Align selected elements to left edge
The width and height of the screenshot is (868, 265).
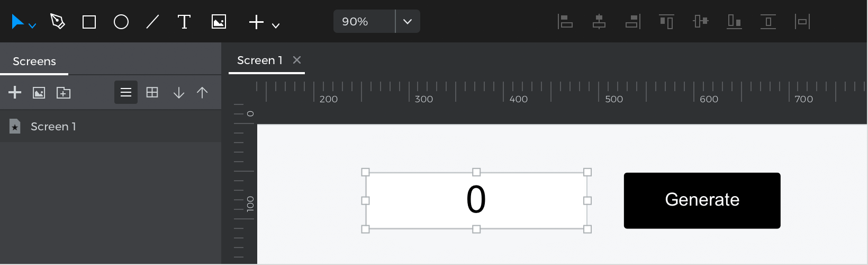coord(565,22)
